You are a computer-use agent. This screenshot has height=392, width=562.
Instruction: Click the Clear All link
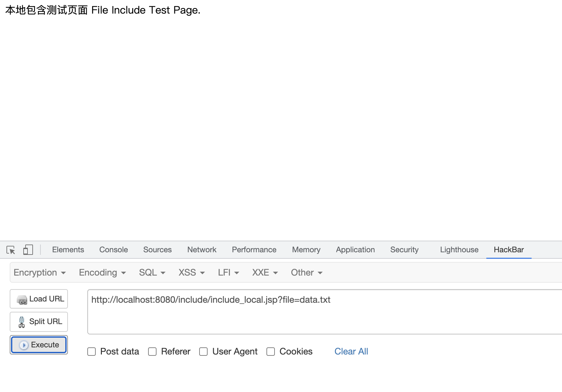351,352
